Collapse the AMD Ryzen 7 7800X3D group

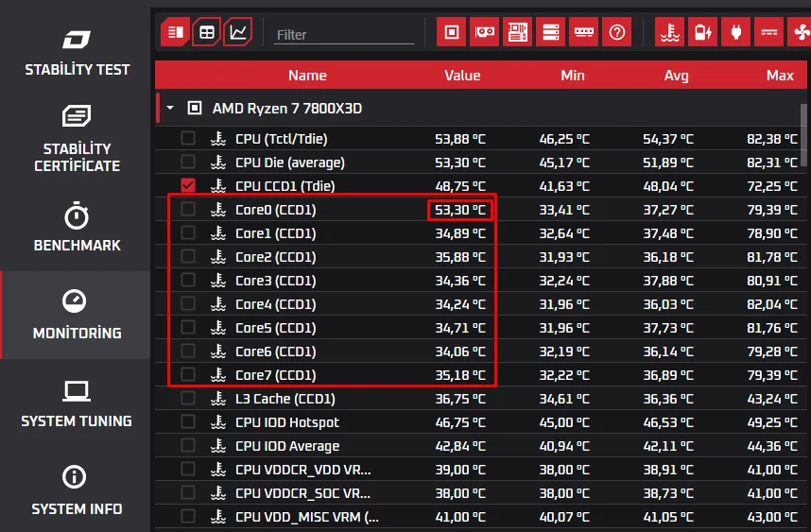point(169,109)
